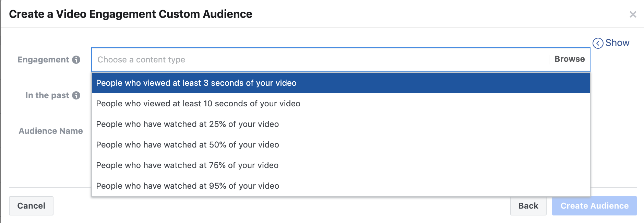Image resolution: width=644 pixels, height=223 pixels.
Task: Choose watched at 95% of your video
Action: tap(341, 186)
